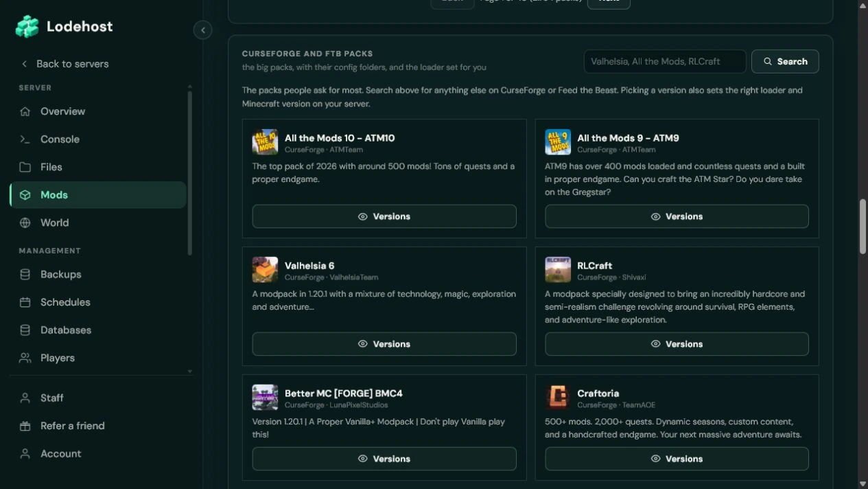Screen dimensions: 868x489
Task: Click eye icon in Better MC Versions button
Action: click(363, 459)
